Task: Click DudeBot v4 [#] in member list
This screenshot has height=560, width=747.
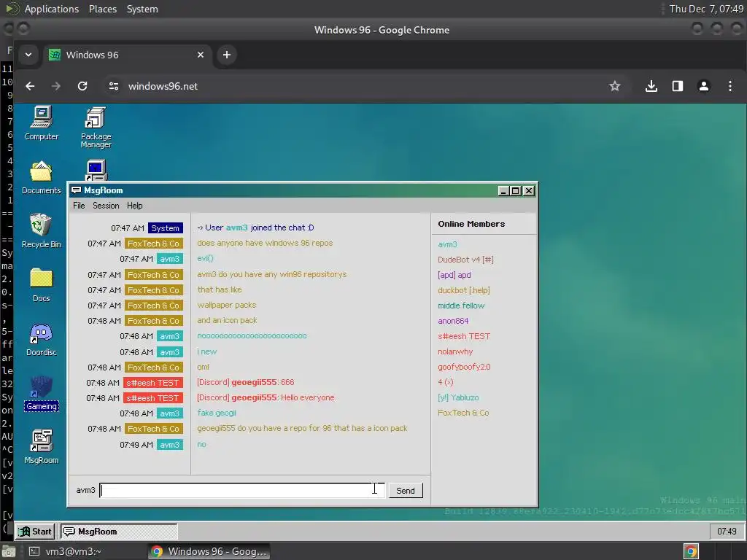Action: pos(465,260)
